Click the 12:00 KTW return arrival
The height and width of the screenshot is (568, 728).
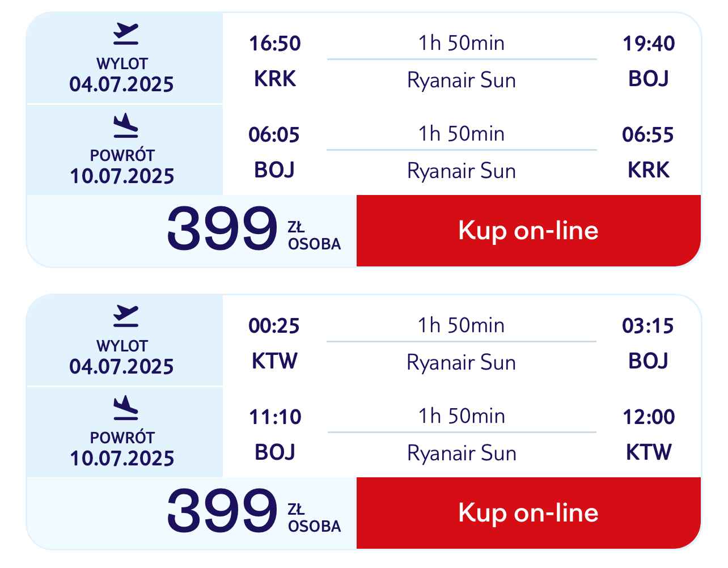649,417
